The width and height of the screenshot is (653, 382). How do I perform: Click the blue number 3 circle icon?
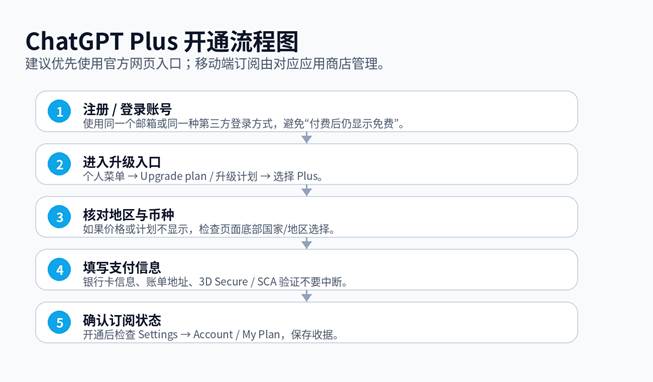tap(59, 217)
